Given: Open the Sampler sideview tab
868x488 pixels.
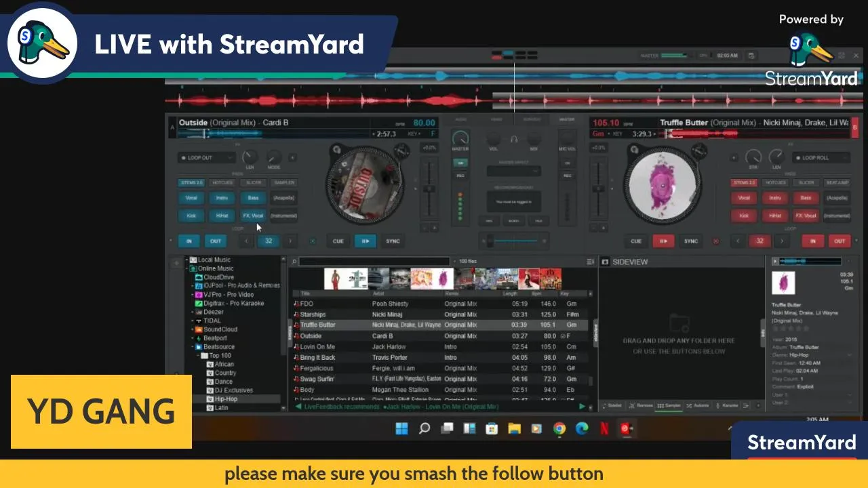Looking at the screenshot, I should (x=669, y=405).
